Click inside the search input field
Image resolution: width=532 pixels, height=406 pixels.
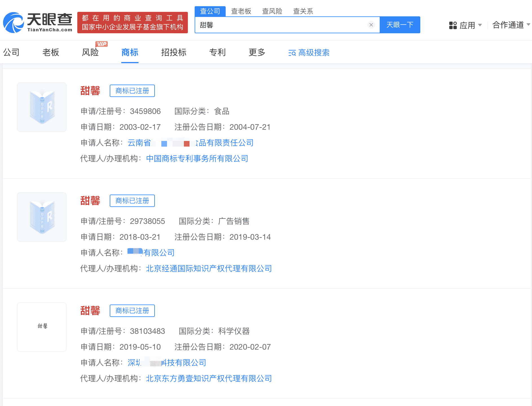click(x=282, y=25)
